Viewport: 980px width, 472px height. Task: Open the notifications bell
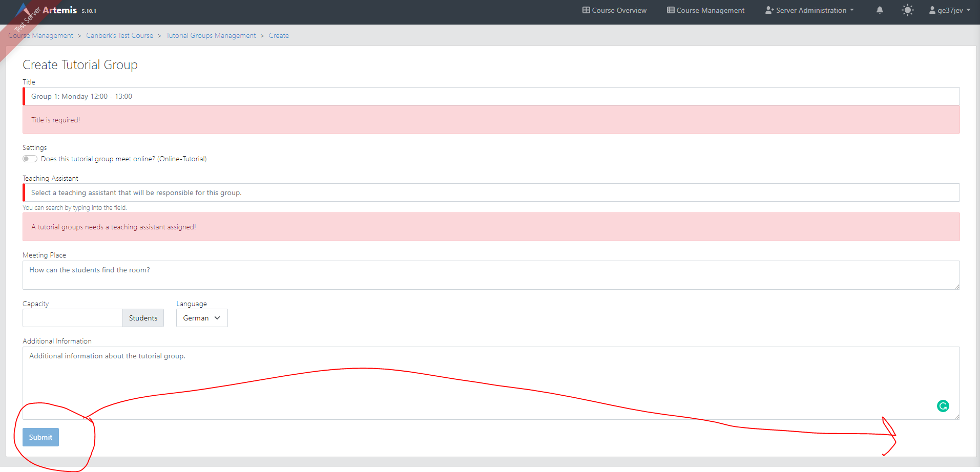click(880, 10)
